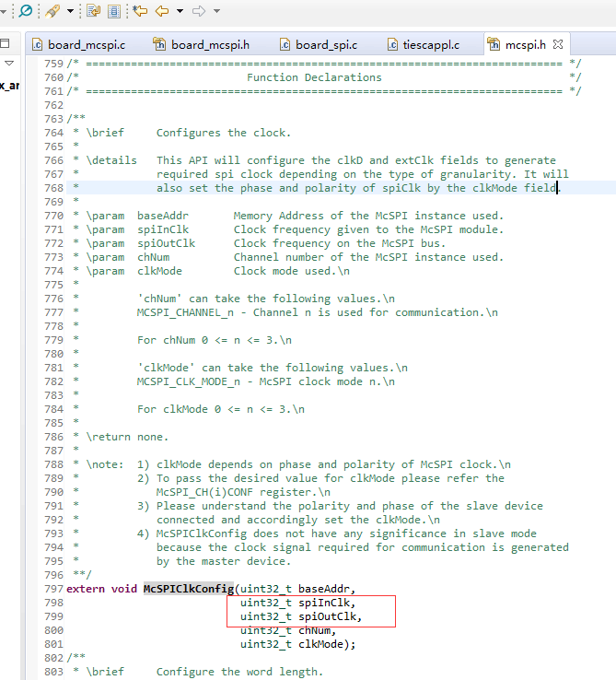Open the left panel view menu triangle
Image resolution: width=616 pixels, height=680 pixels.
click(x=8, y=64)
